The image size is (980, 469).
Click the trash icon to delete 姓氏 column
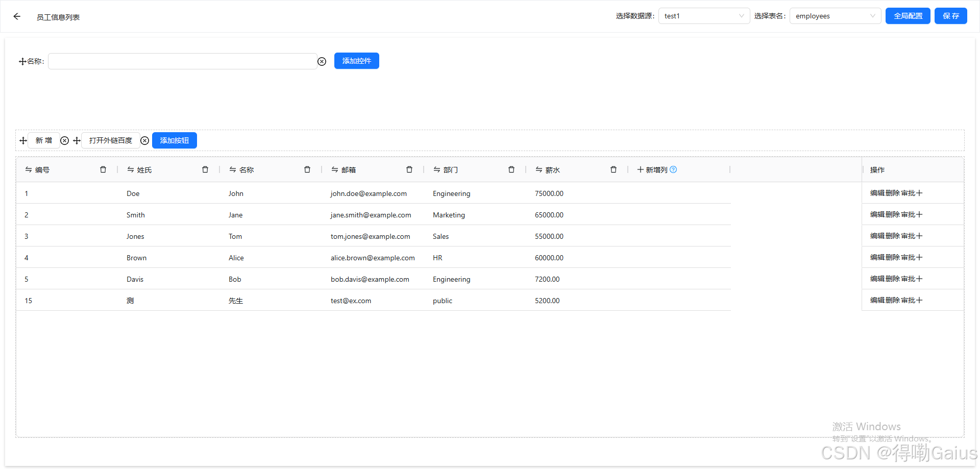click(205, 169)
